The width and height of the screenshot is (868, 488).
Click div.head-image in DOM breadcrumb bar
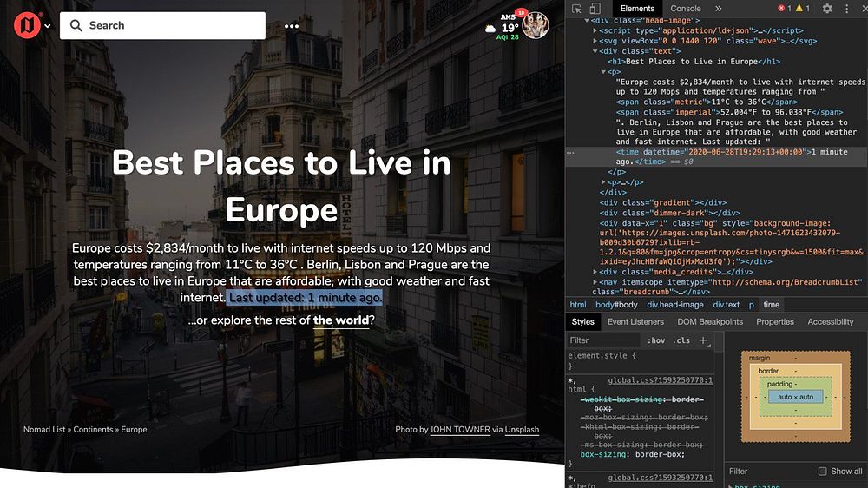(674, 305)
